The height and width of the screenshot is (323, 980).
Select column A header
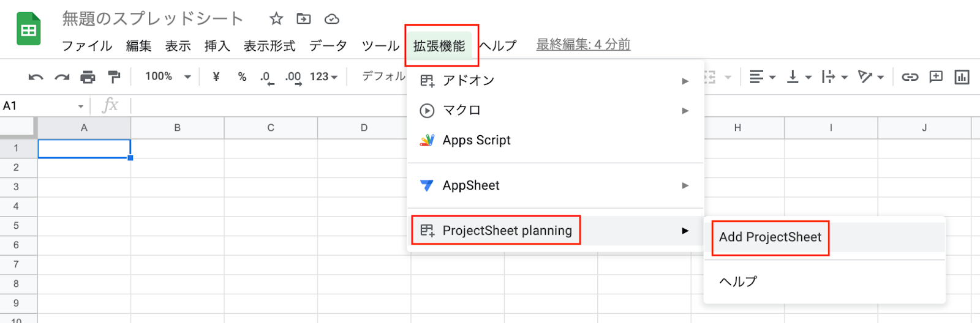click(84, 128)
